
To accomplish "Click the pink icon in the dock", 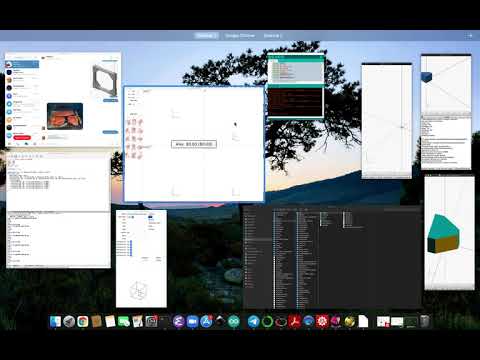I will [336, 322].
